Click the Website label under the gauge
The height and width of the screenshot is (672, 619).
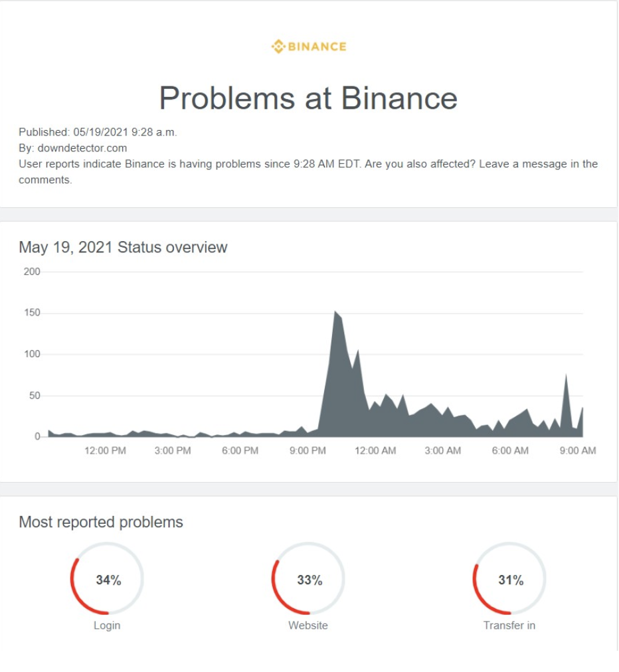(308, 626)
